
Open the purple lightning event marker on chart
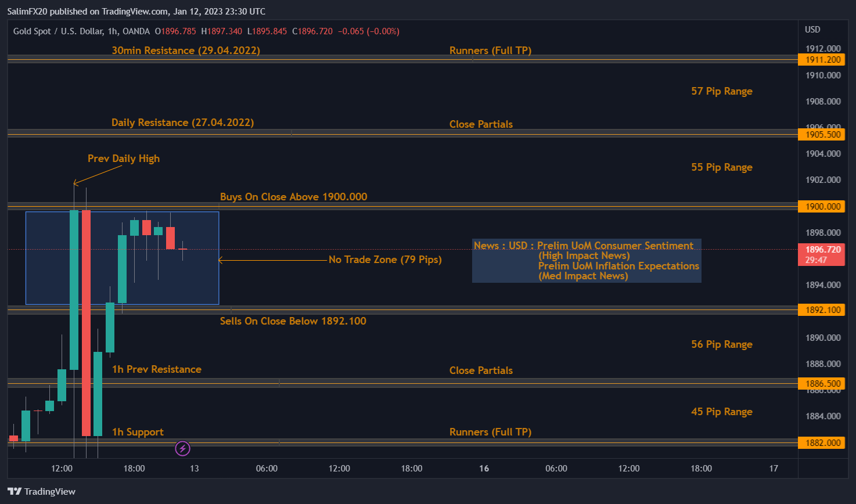pos(182,448)
